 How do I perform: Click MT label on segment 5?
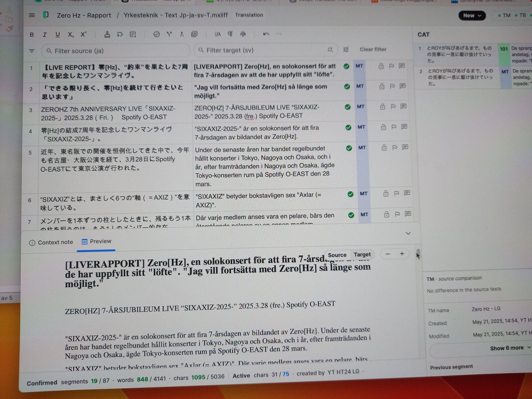point(362,148)
